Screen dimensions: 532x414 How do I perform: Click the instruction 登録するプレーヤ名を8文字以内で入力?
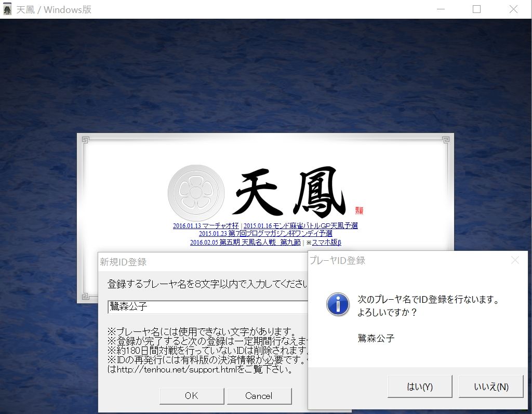pos(207,284)
